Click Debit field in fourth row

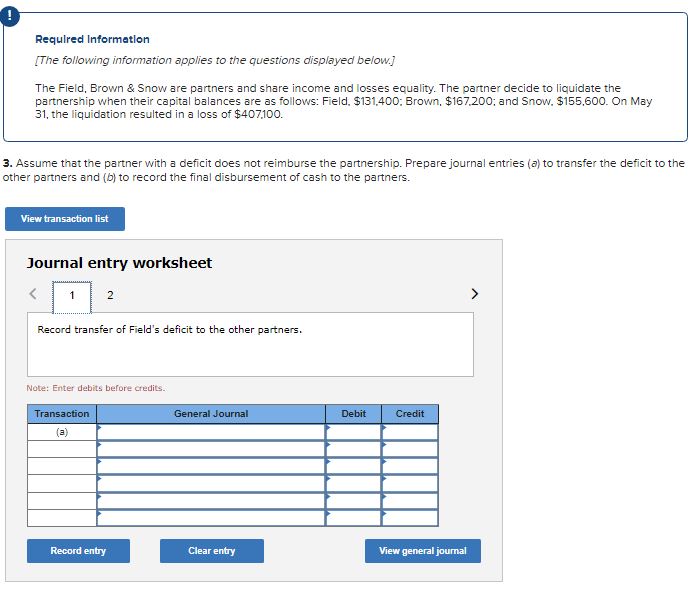click(x=353, y=483)
